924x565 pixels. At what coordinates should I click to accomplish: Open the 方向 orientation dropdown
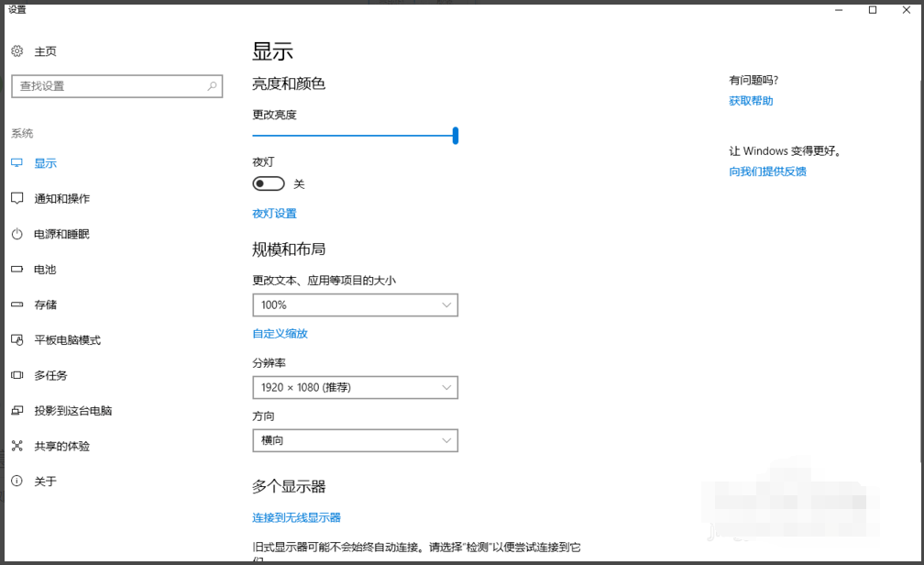(355, 440)
